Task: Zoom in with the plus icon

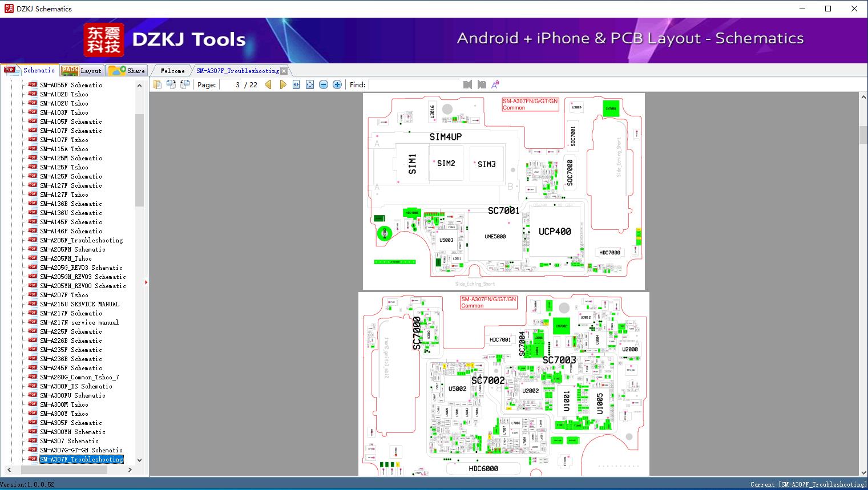Action: 337,84
